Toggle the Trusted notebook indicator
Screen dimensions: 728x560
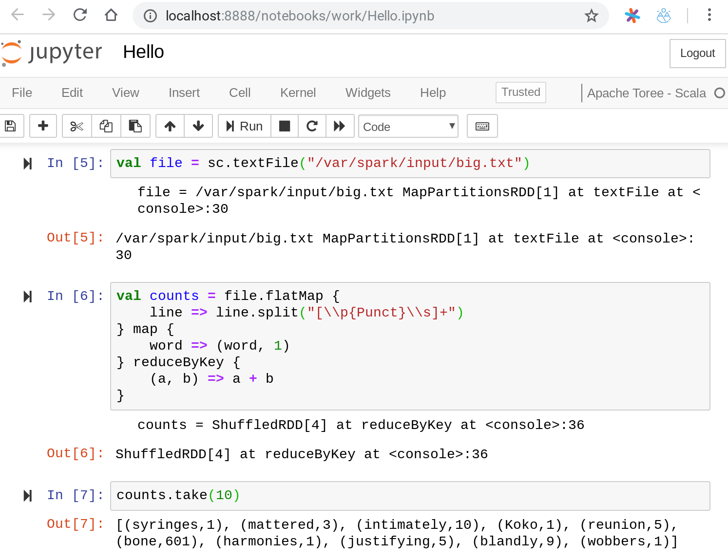click(x=520, y=92)
